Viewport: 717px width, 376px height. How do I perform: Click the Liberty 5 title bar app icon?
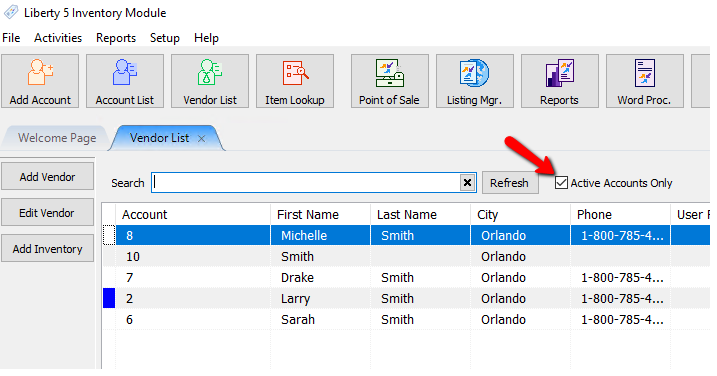11,12
